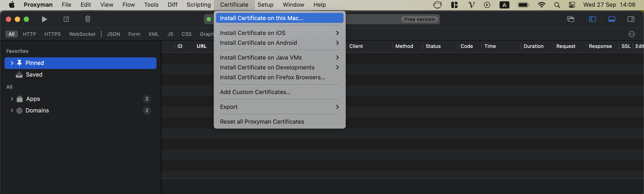Click the play/resume recording icon
The height and width of the screenshot is (194, 644).
[44, 19]
